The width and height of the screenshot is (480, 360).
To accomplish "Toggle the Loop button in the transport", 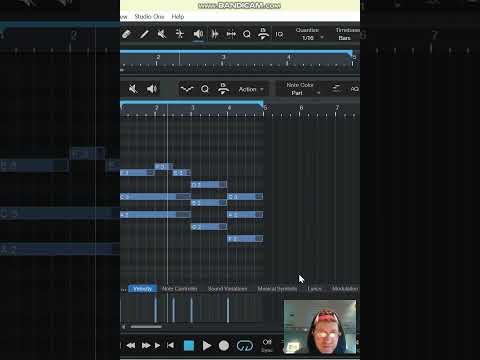I will pos(245,346).
